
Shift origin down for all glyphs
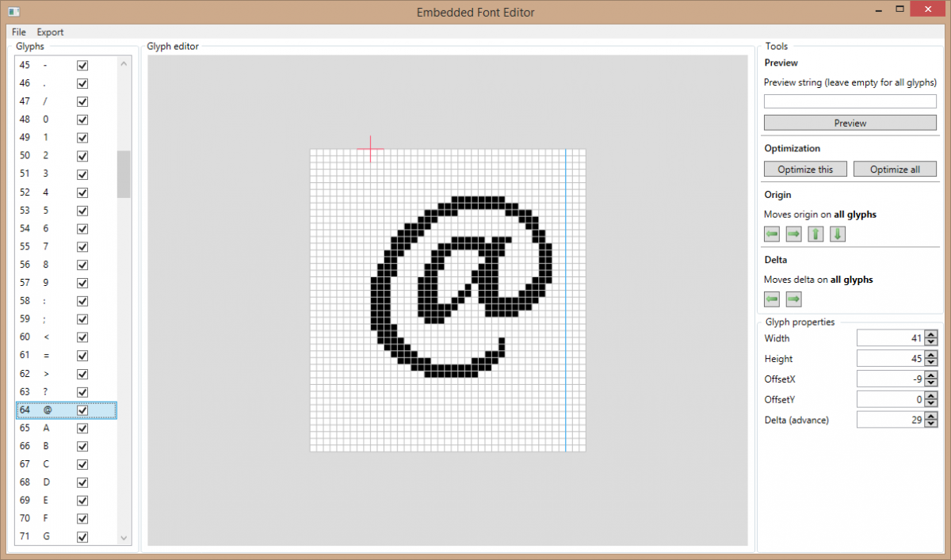pos(838,234)
